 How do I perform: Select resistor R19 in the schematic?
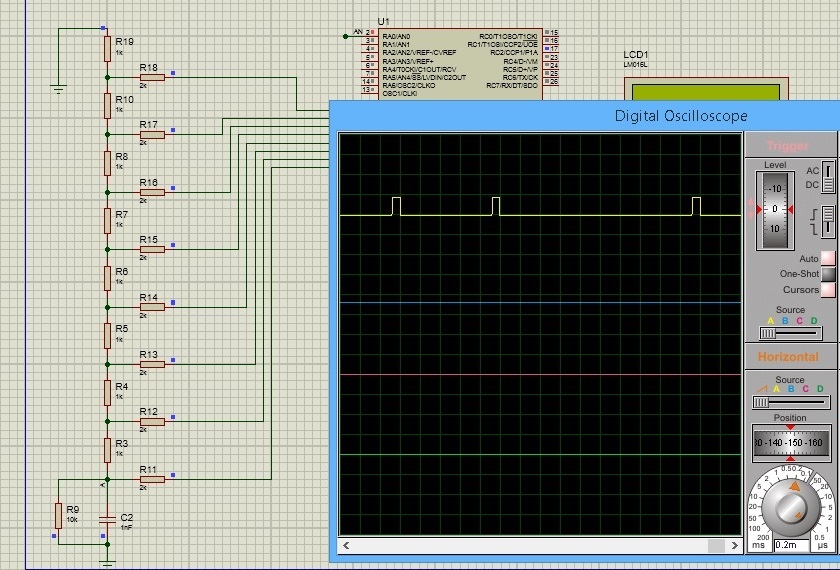[x=108, y=49]
